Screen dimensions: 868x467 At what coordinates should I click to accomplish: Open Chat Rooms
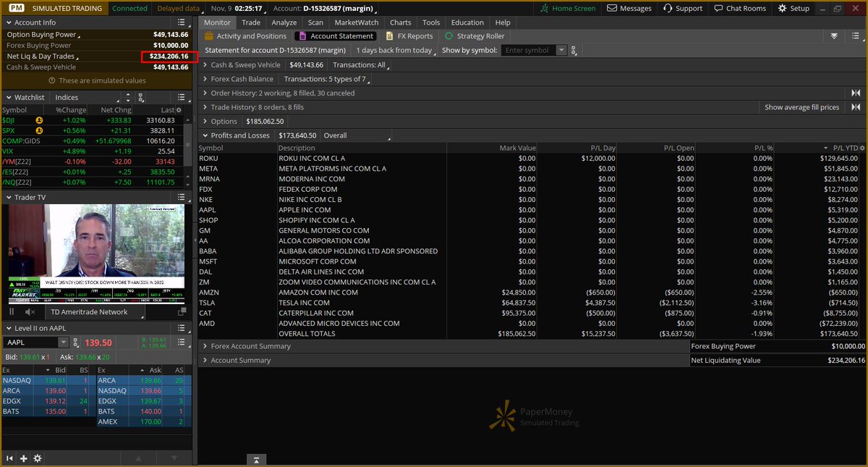(x=739, y=8)
